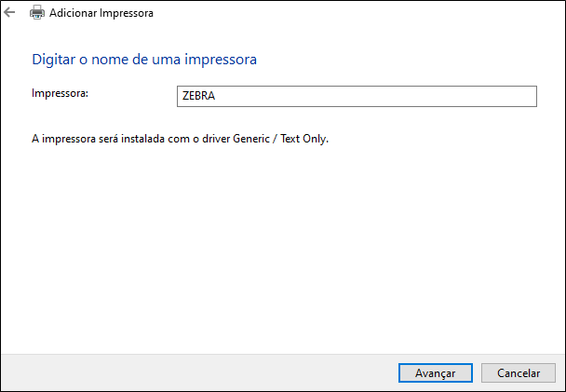
Task: Click gray footer gap between Avançar and Cancelar
Action: click(x=477, y=372)
